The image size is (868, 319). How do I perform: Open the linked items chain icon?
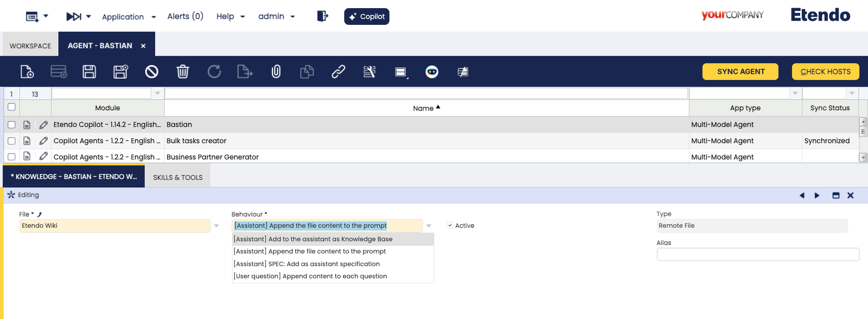click(x=338, y=71)
